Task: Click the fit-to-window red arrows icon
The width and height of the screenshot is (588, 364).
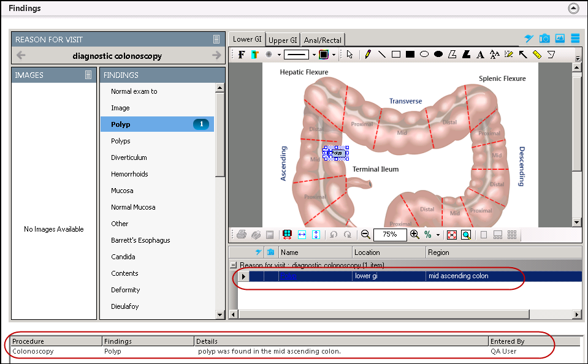Action: point(287,235)
